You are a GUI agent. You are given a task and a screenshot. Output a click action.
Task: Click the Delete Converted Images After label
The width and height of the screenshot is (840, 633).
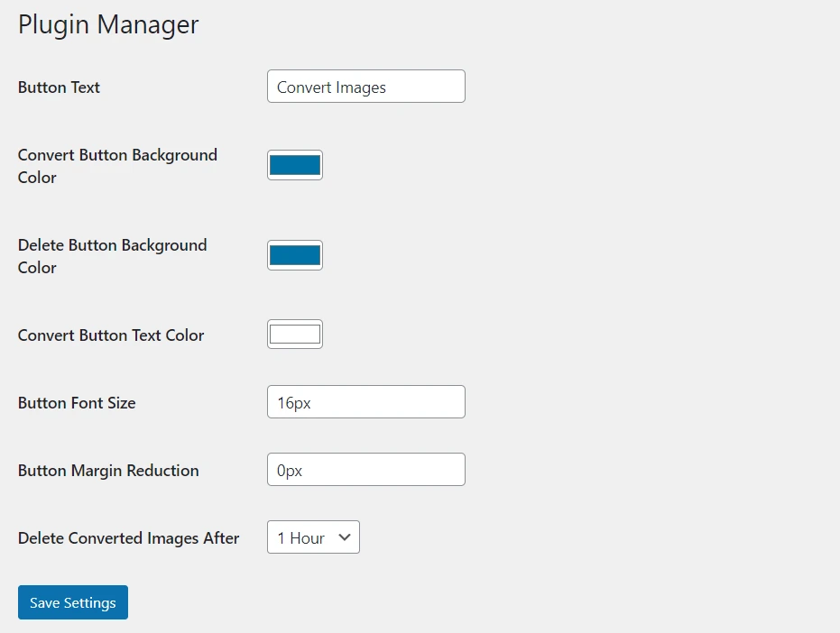[x=128, y=537]
